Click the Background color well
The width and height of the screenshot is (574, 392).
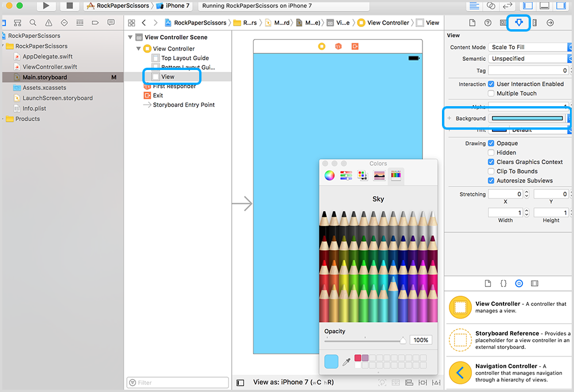pos(528,118)
